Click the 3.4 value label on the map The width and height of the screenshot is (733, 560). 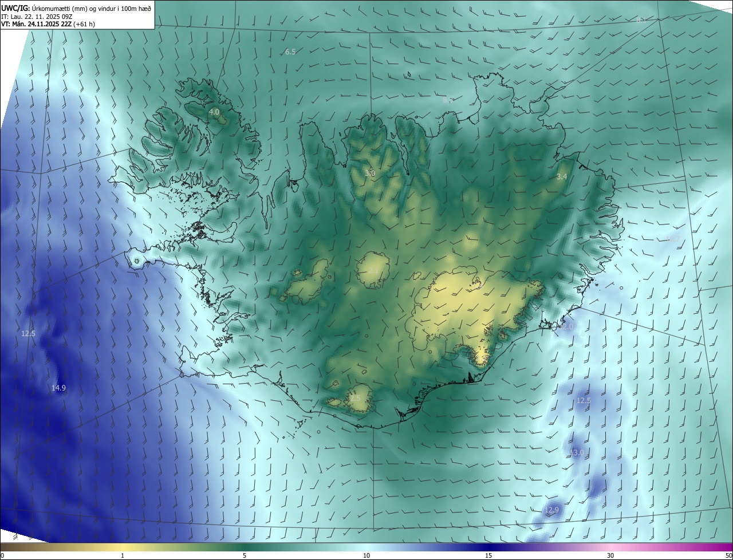pos(562,177)
